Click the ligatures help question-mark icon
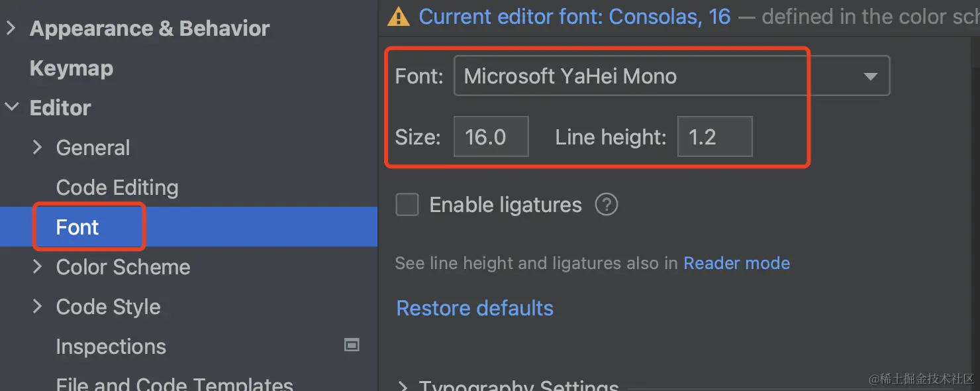The width and height of the screenshot is (980, 391). pyautogui.click(x=606, y=205)
